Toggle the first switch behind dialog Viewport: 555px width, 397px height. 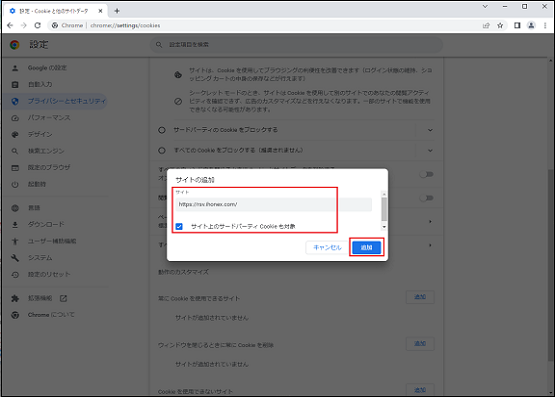pyautogui.click(x=426, y=174)
